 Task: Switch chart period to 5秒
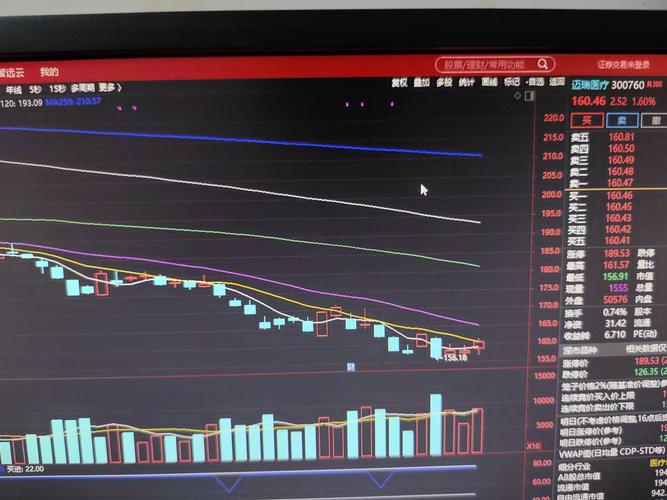[35, 89]
